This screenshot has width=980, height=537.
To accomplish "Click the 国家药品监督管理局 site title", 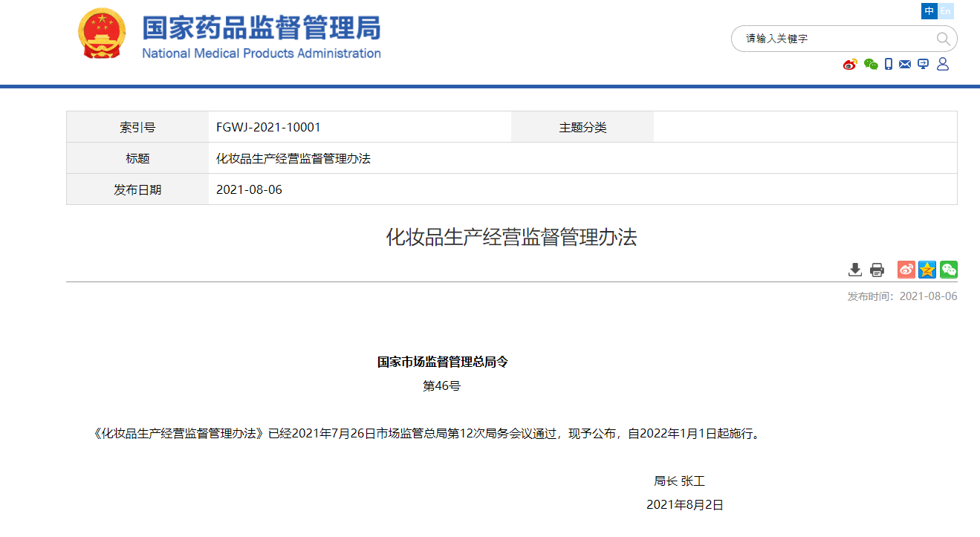I will click(262, 27).
